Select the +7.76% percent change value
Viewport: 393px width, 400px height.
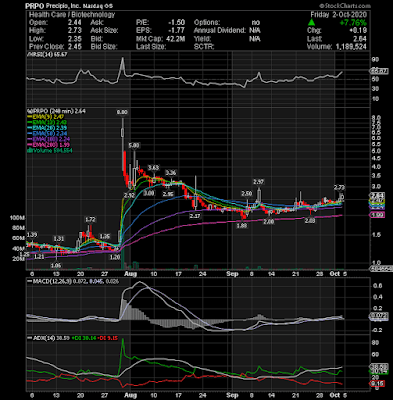tap(353, 23)
